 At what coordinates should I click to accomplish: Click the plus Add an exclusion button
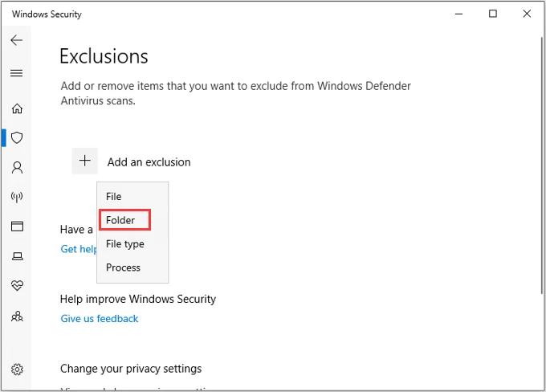tap(84, 161)
